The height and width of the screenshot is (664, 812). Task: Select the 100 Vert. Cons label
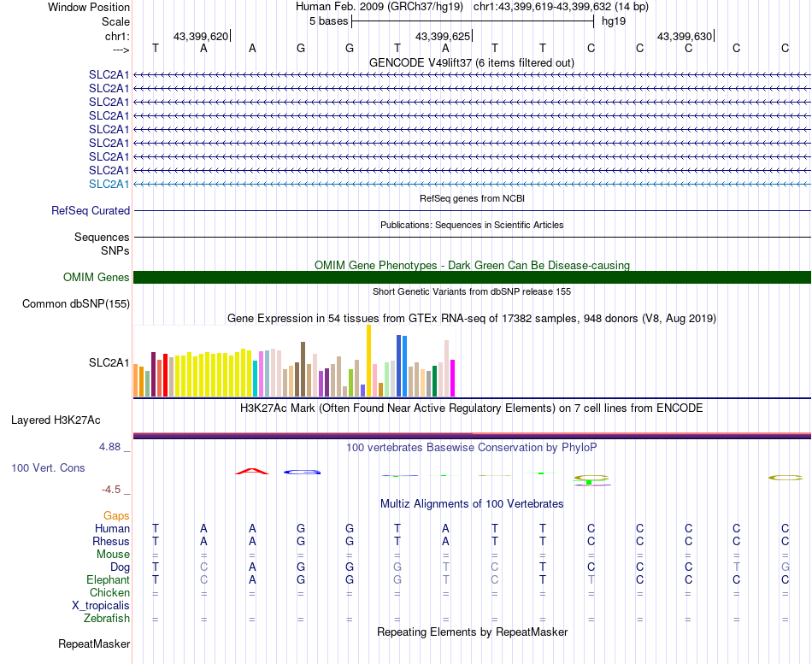48,467
